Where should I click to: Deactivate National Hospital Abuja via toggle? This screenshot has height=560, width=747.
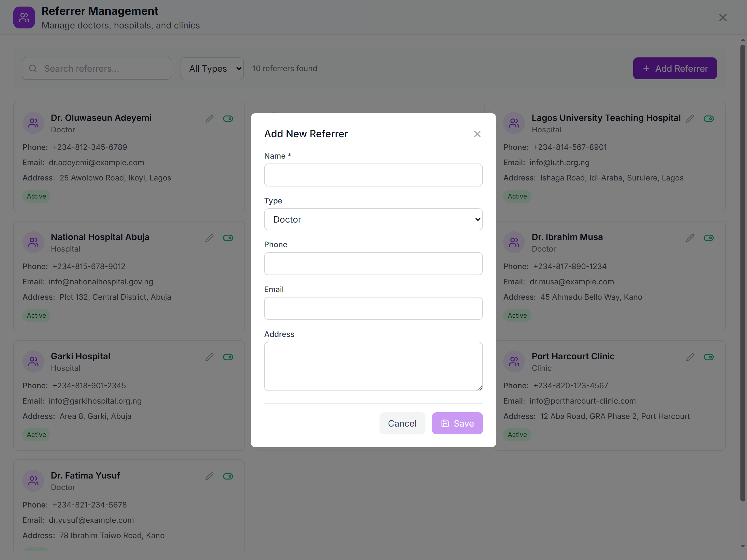228,238
